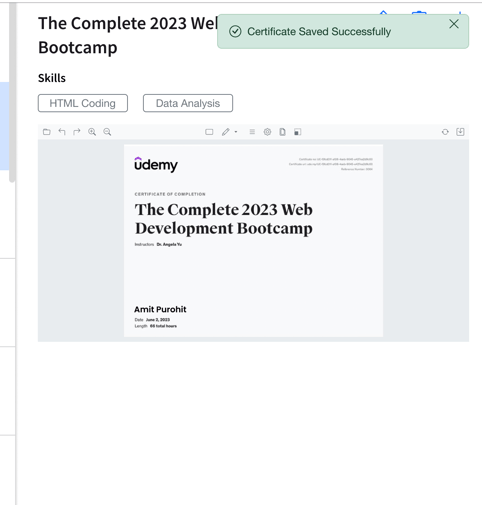Select the Data Analysis skill tag

[188, 103]
